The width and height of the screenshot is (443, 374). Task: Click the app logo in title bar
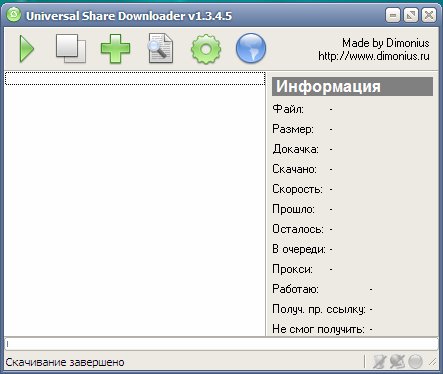[14, 15]
